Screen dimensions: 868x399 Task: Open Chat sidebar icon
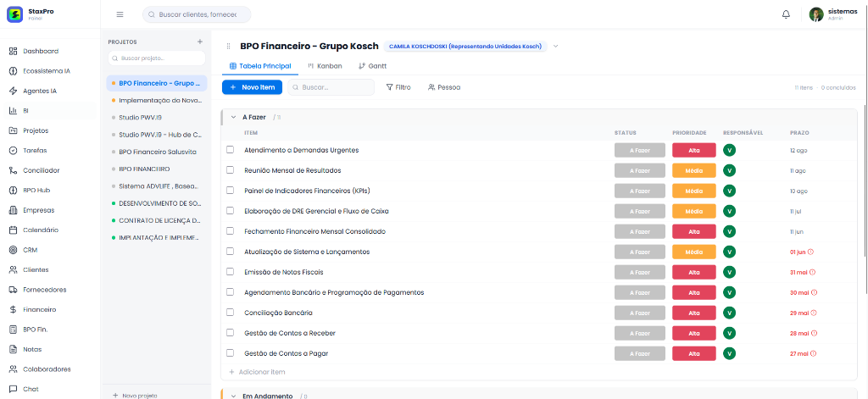[x=14, y=389]
